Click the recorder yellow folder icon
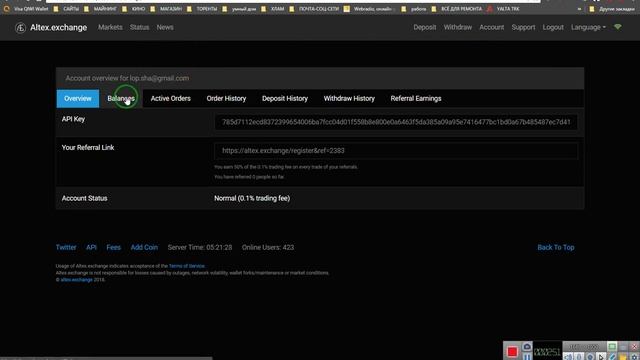Viewport: 640px width, 360px height. (623, 357)
